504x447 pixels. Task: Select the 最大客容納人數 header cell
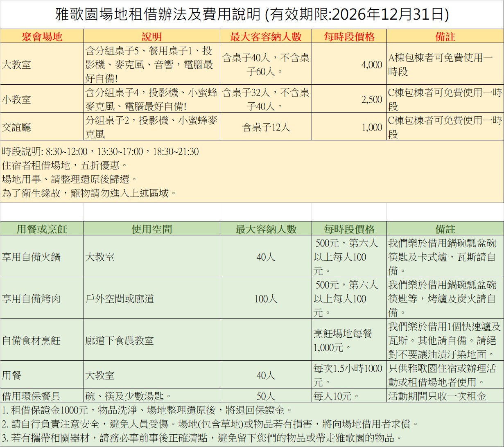[266, 36]
